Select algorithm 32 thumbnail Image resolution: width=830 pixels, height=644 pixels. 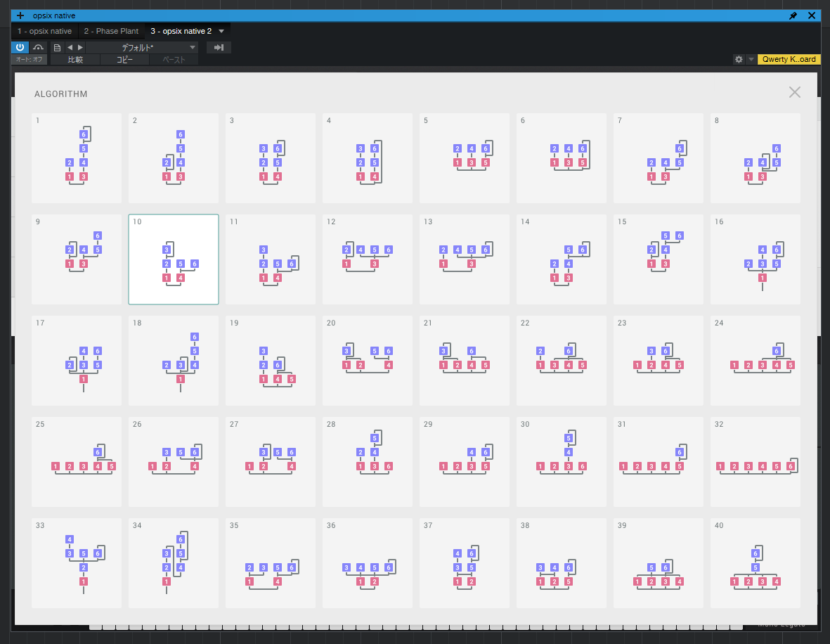(x=755, y=462)
